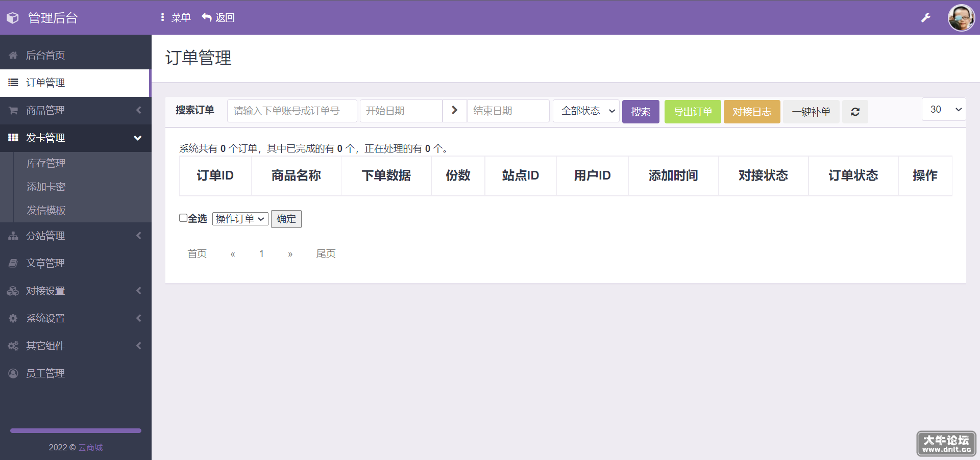Open the 云商城 footer link

tap(90, 447)
